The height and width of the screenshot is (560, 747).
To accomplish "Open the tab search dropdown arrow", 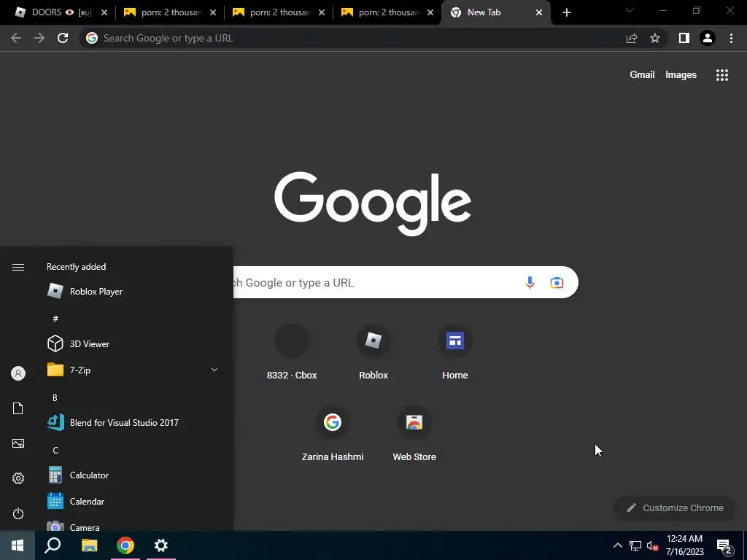I will (x=630, y=10).
